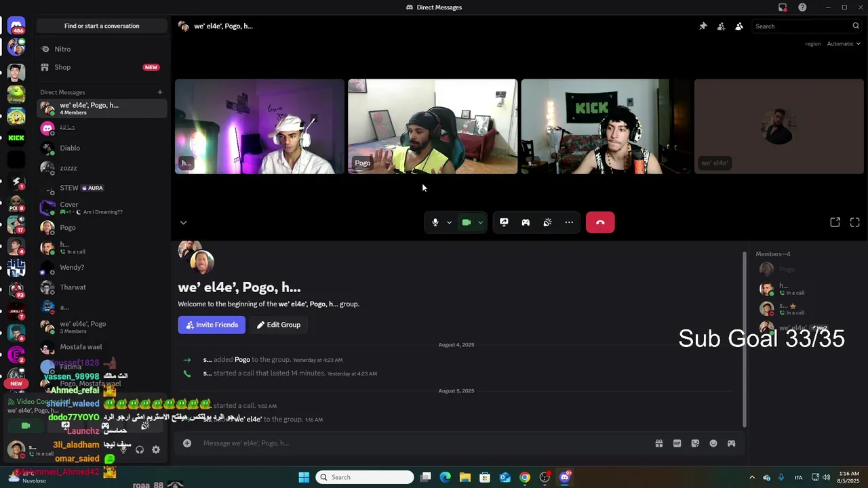Open more call options ellipsis

click(x=569, y=222)
